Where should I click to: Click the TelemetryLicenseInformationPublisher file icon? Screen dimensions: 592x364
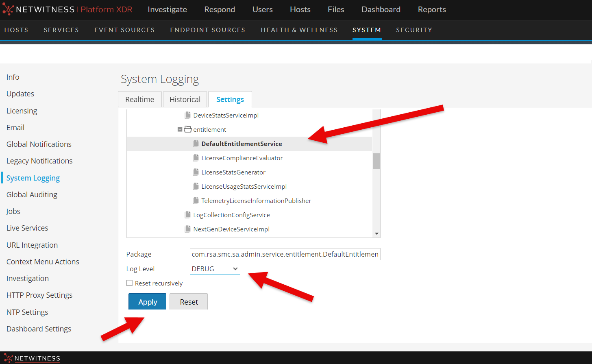coord(196,201)
